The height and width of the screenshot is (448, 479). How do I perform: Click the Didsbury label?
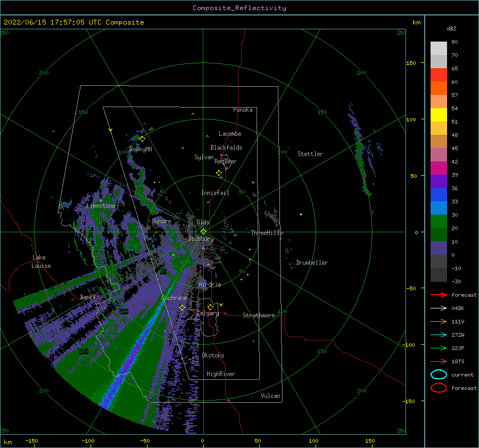201,239
